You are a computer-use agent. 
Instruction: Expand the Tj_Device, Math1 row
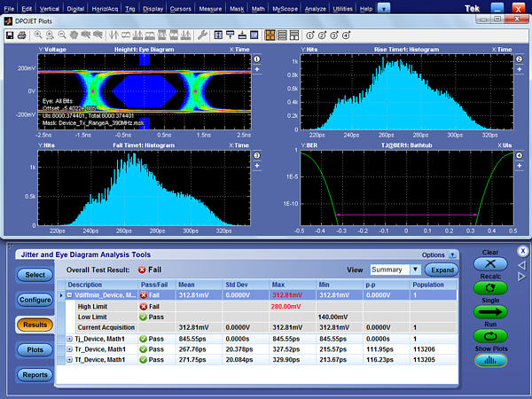click(69, 339)
